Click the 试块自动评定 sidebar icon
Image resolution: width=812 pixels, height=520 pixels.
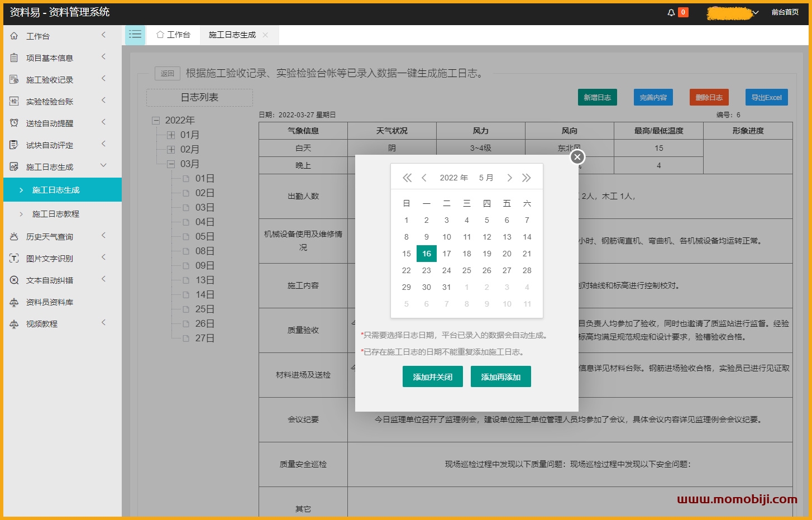point(14,145)
